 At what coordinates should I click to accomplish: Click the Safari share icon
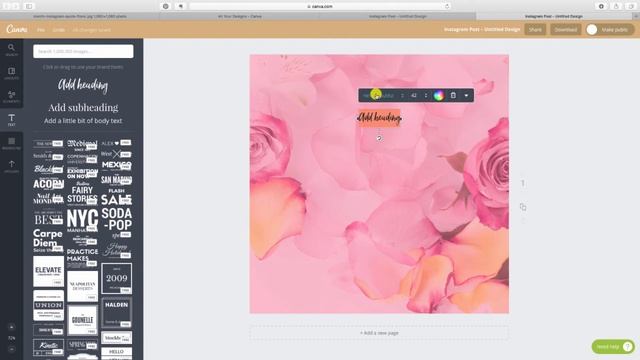[616, 6]
